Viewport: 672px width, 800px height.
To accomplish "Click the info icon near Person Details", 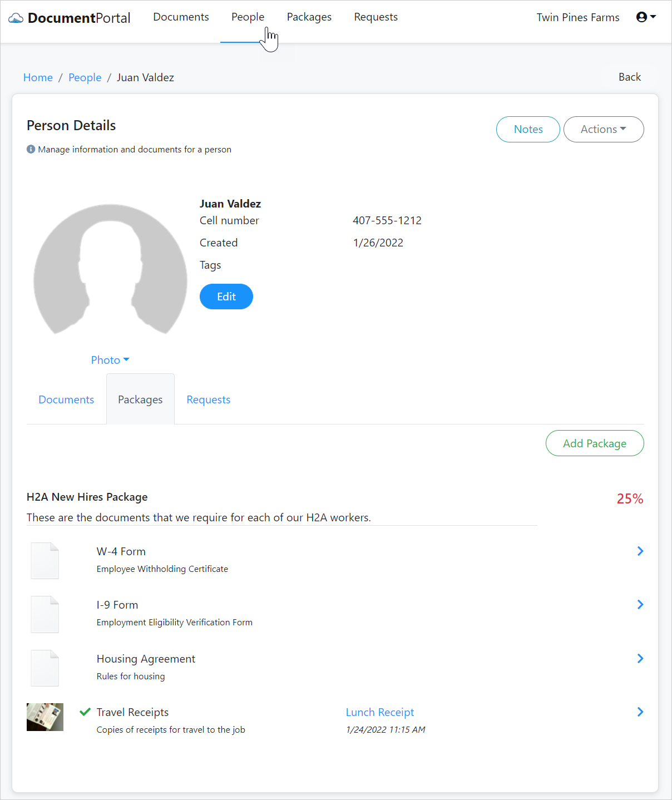I will pyautogui.click(x=31, y=149).
